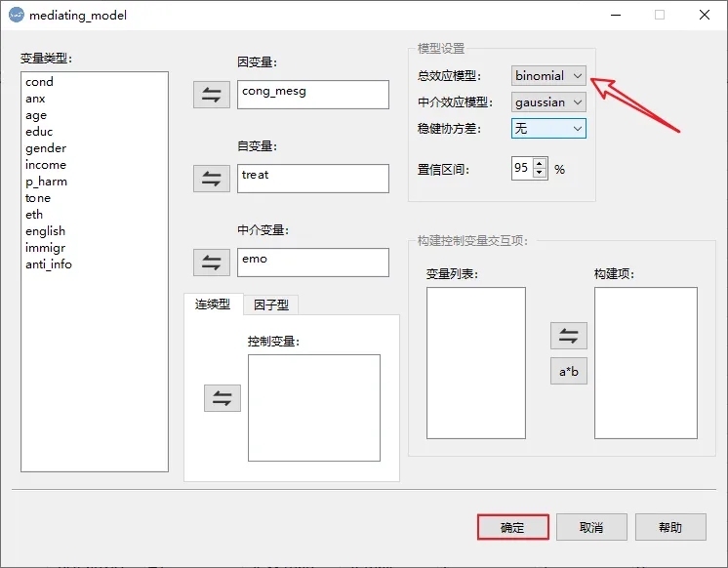Close the mediating_model dialog window

705,16
